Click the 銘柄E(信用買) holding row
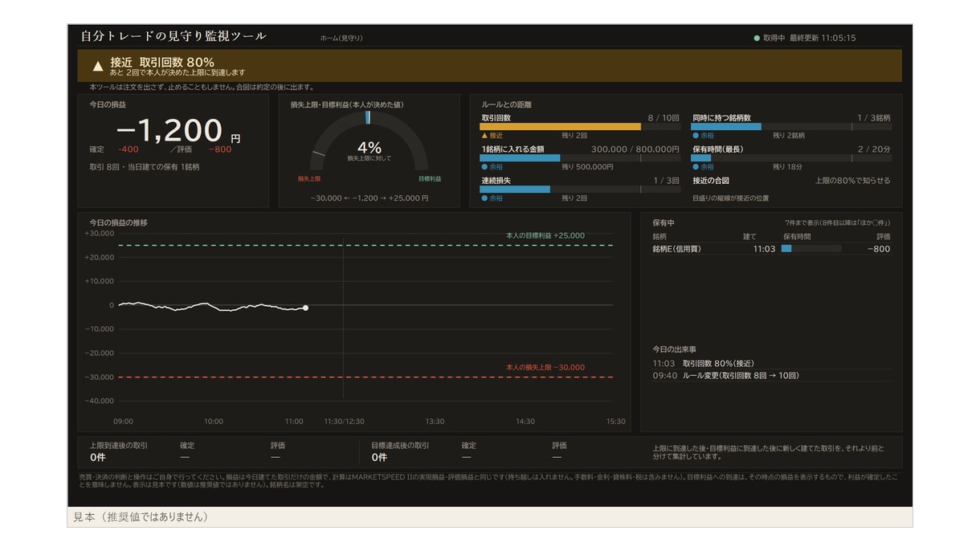Screen dimensions: 980x551 [x=772, y=249]
